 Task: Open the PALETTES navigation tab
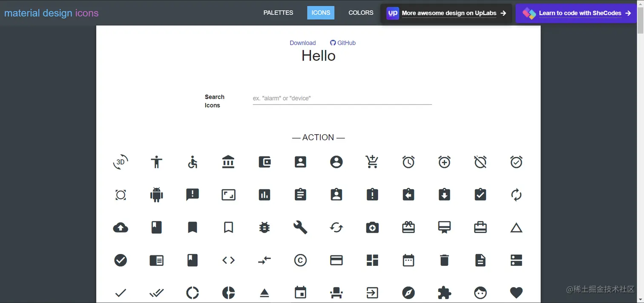click(278, 13)
